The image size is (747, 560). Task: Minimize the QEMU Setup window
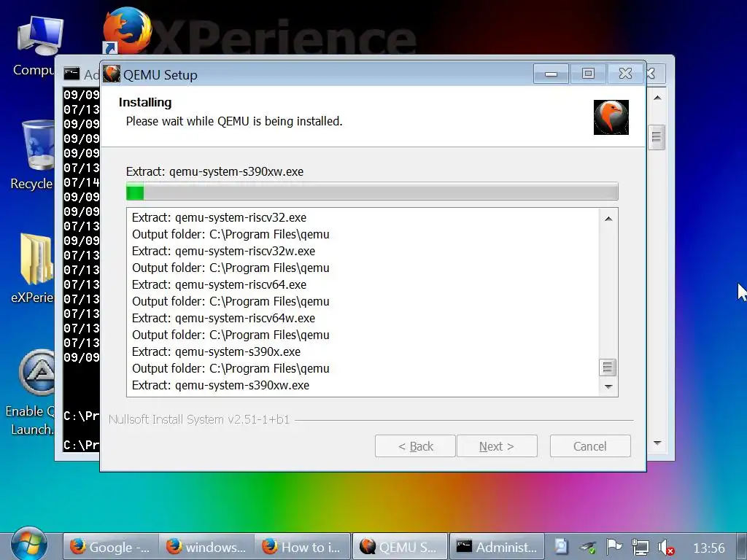coord(551,74)
